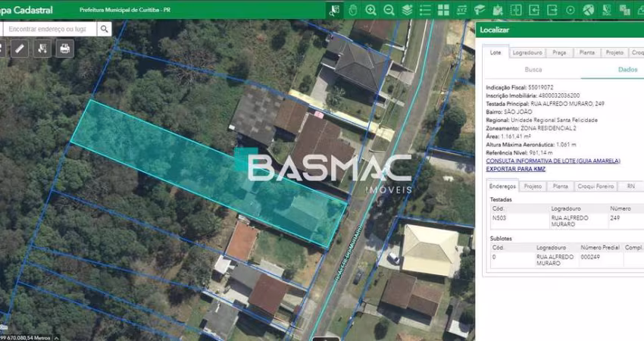Viewport: 644px width, 341px height.
Task: Click the address search magnifier button
Action: click(x=105, y=29)
